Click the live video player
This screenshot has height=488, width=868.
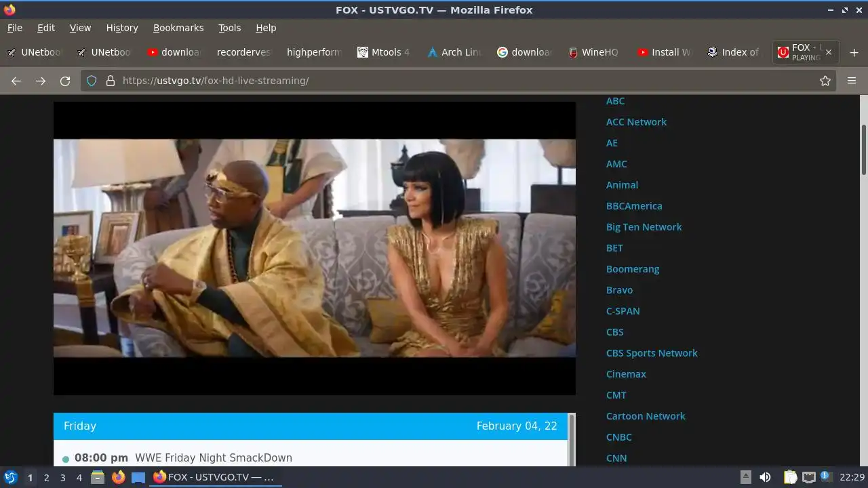click(315, 248)
